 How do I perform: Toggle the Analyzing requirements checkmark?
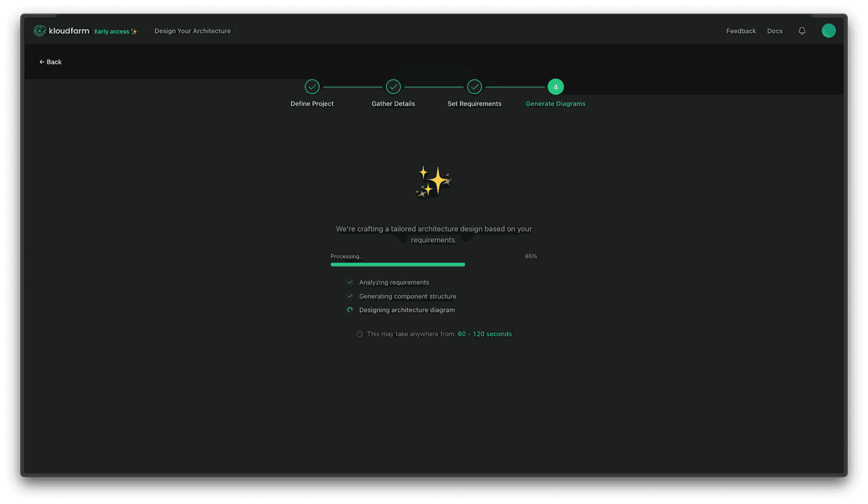click(x=350, y=282)
